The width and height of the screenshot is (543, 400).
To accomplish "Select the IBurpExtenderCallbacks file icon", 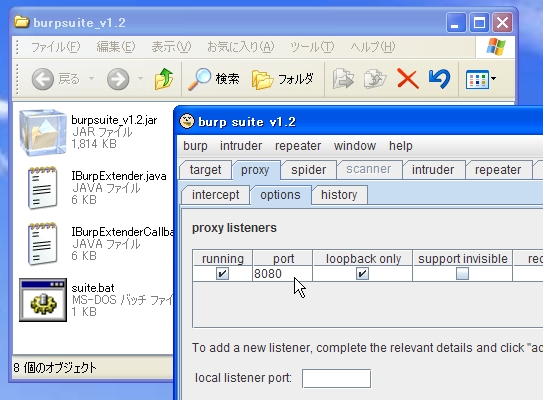I will [x=43, y=244].
